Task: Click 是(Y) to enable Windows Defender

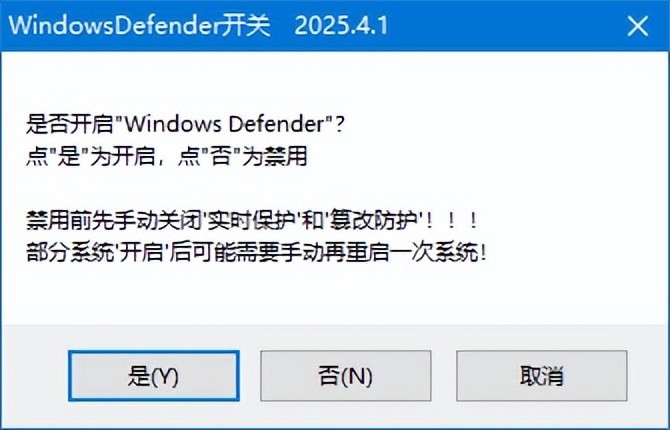Action: [153, 376]
